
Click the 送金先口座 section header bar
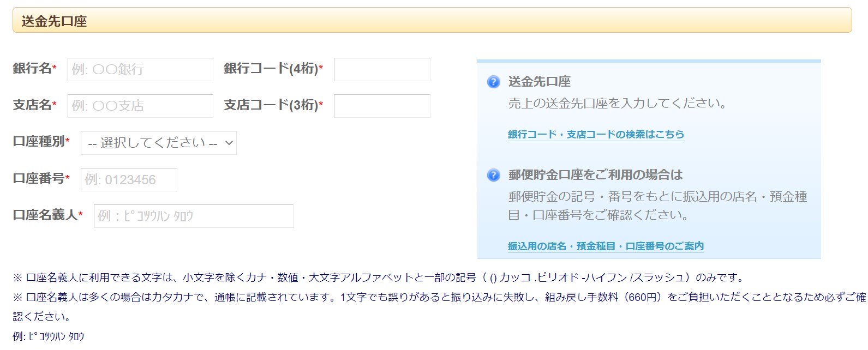pos(432,21)
